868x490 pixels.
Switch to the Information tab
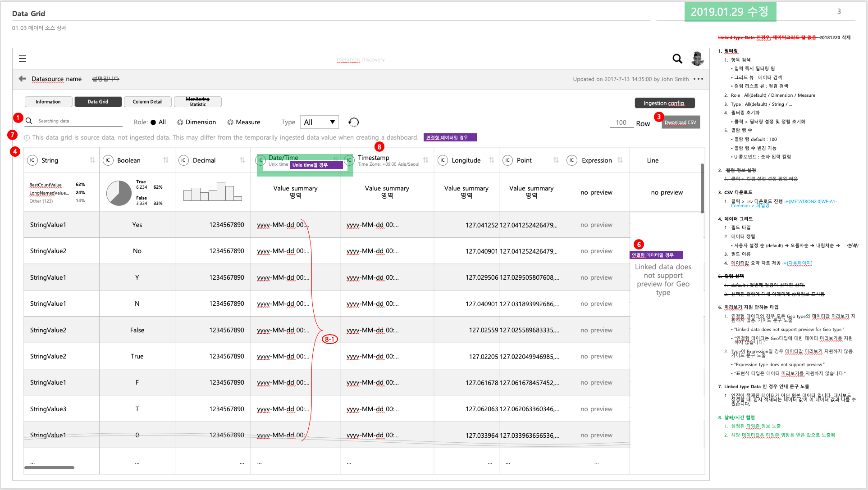pos(49,102)
